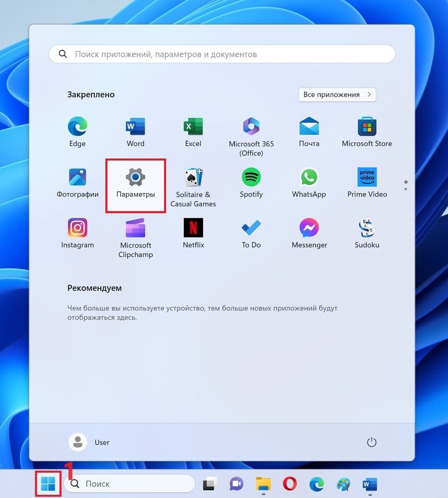Screen dimensions: 448x498
Task: Show Все приложения list
Action: pyautogui.click(x=337, y=95)
